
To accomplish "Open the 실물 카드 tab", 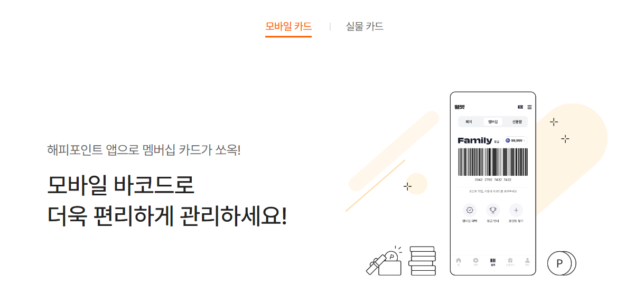I will pos(365,26).
